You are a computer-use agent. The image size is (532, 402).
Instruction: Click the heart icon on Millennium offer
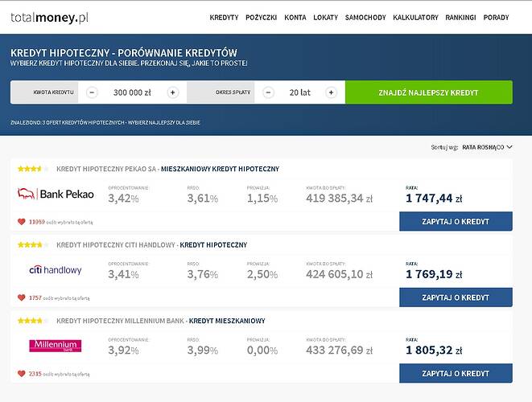coord(22,374)
